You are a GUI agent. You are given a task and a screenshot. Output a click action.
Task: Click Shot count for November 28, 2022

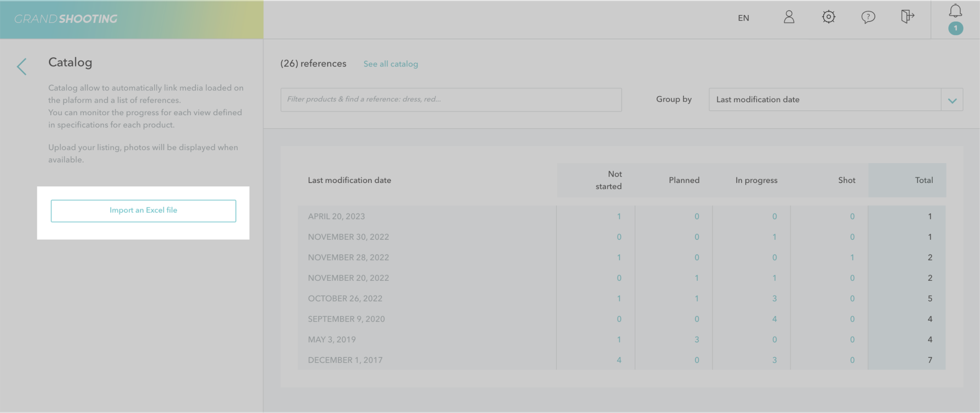[852, 258]
